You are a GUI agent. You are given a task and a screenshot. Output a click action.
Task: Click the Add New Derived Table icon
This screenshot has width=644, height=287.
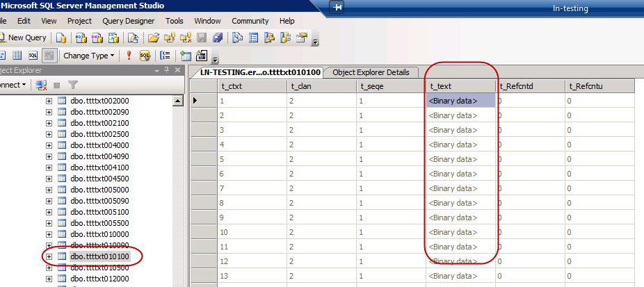pyautogui.click(x=201, y=56)
